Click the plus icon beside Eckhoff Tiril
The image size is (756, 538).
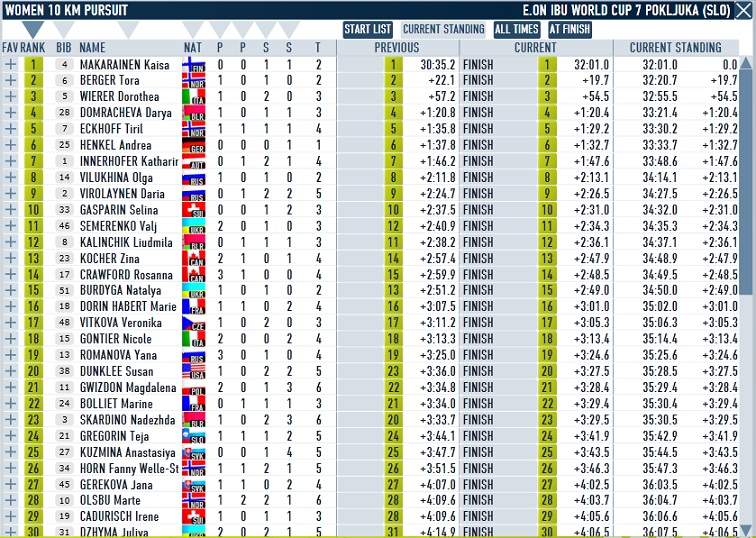coord(10,129)
